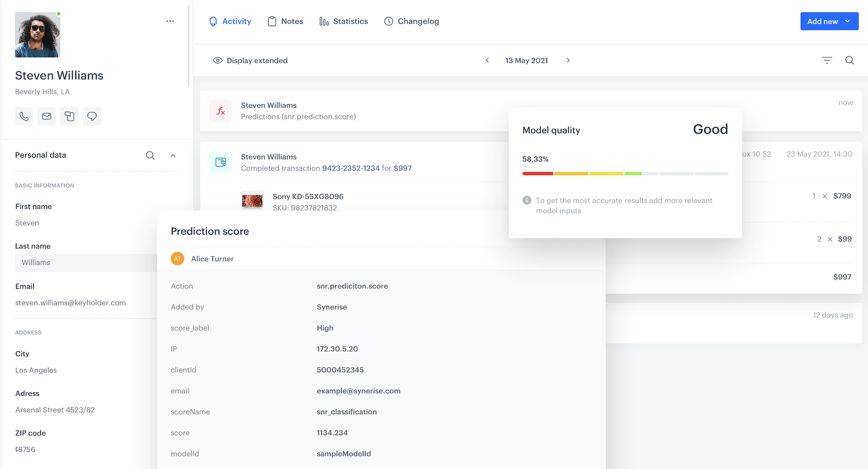Viewport: 868px width, 469px height.
Task: Select the phone icon under Steven Williams
Action: point(24,116)
